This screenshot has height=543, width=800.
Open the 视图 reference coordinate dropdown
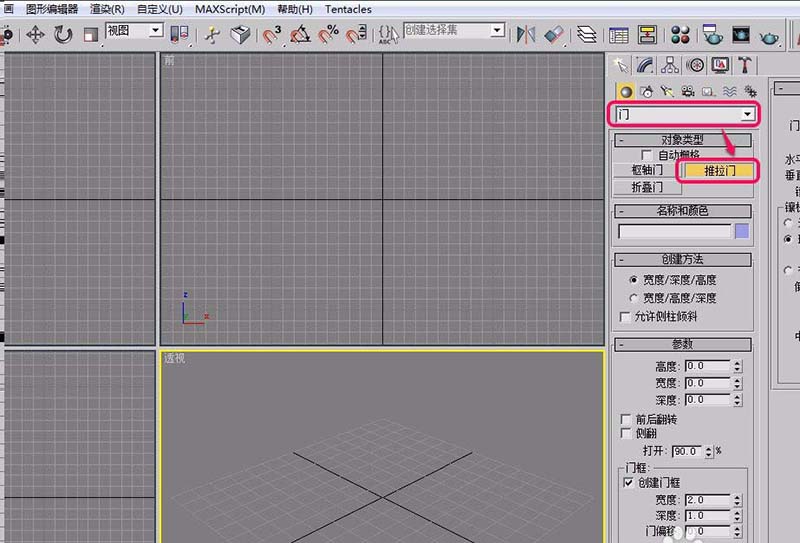[x=155, y=31]
